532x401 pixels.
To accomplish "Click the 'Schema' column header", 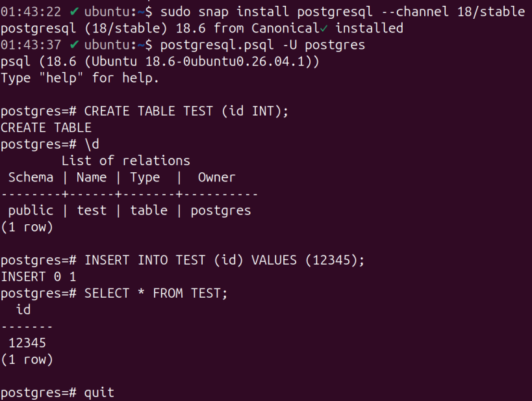I will [x=31, y=177].
